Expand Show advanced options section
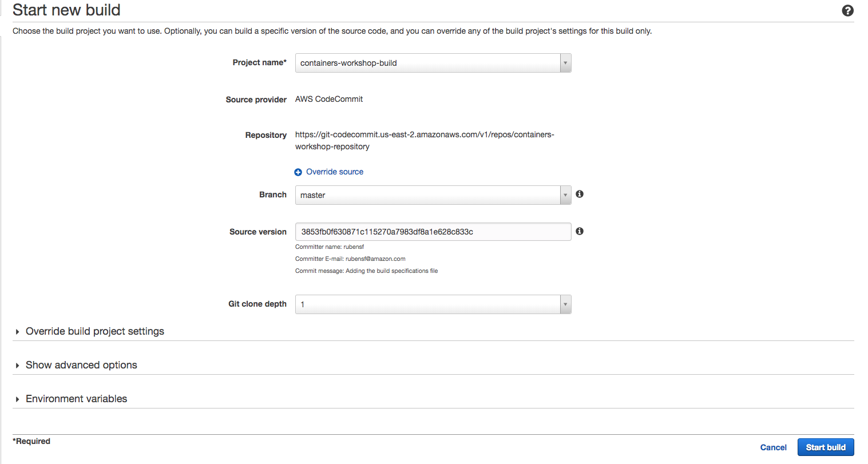Viewport: 868px width, 464px height. click(x=81, y=365)
